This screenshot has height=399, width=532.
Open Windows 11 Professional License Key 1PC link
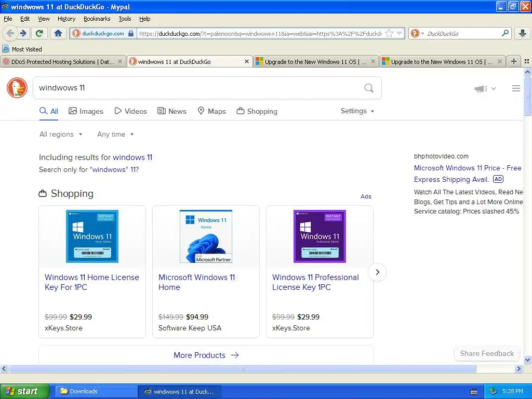point(315,282)
